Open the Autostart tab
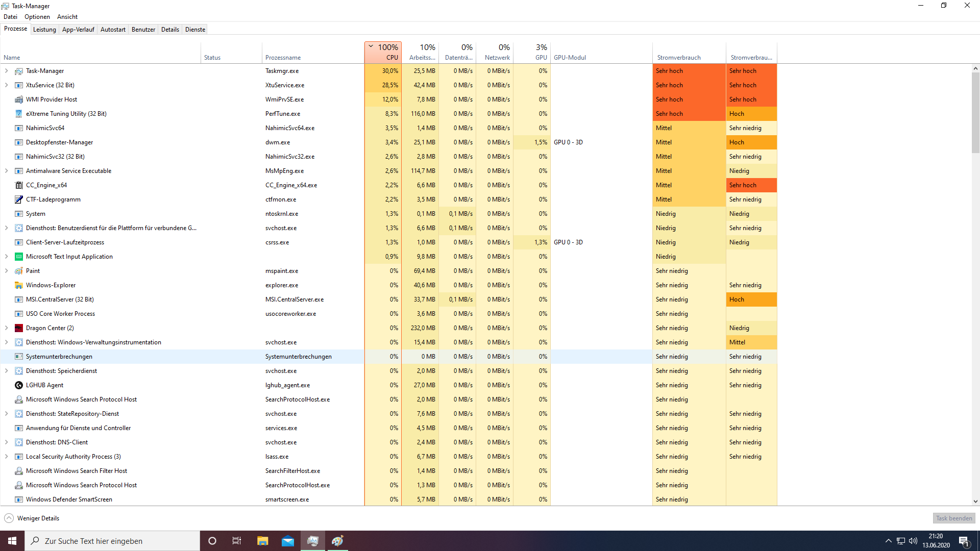This screenshot has width=980, height=551. pos(113,30)
